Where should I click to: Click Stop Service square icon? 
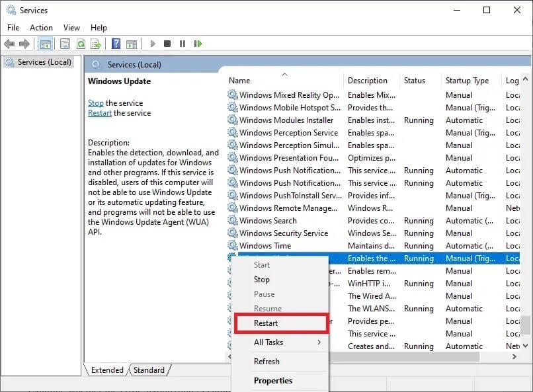pos(167,44)
